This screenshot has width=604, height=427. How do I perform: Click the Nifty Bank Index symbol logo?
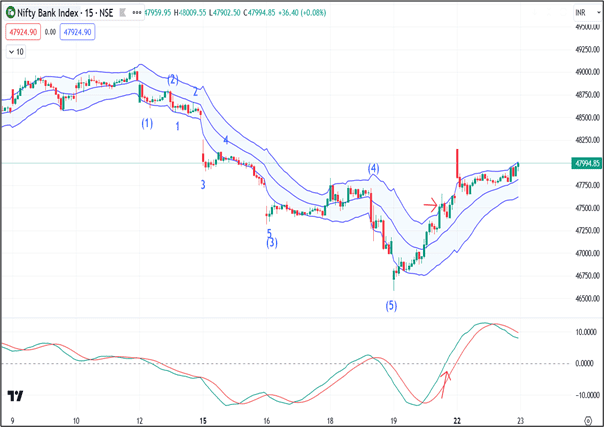click(x=10, y=13)
